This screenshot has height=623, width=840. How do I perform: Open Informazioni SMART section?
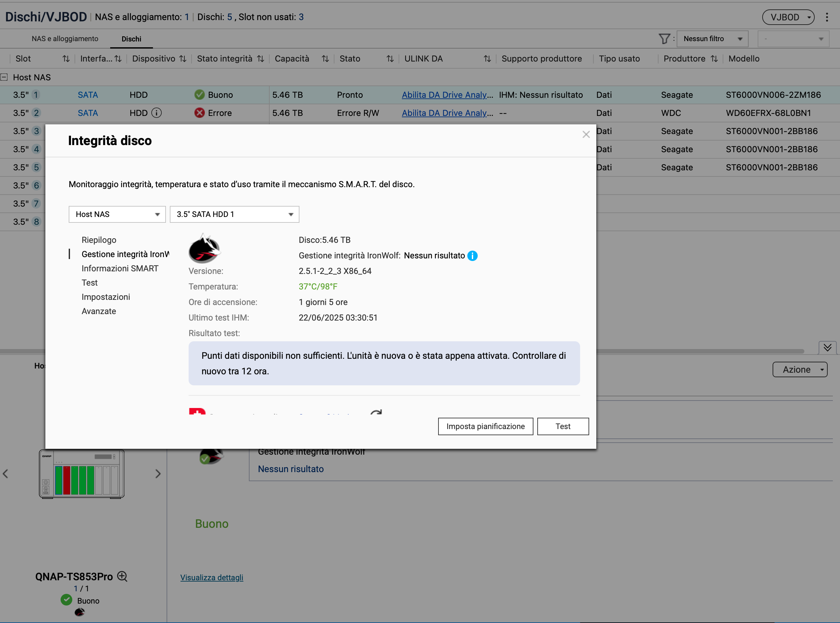coord(120,268)
